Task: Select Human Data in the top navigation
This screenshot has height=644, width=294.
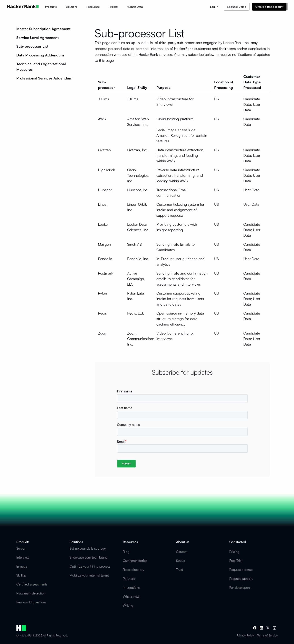Action: pos(135,7)
